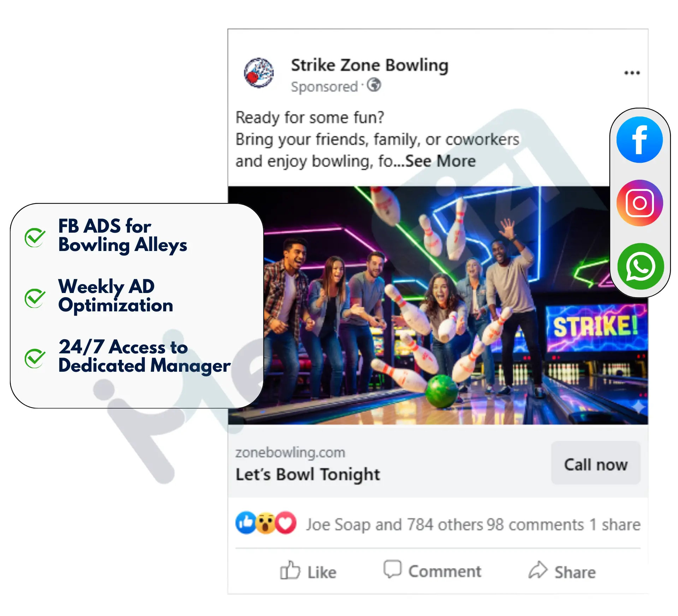Click the checkmark beside 24/7 Access to Dedicated Manager
Viewport: 678px width, 616px height.
pos(35,358)
